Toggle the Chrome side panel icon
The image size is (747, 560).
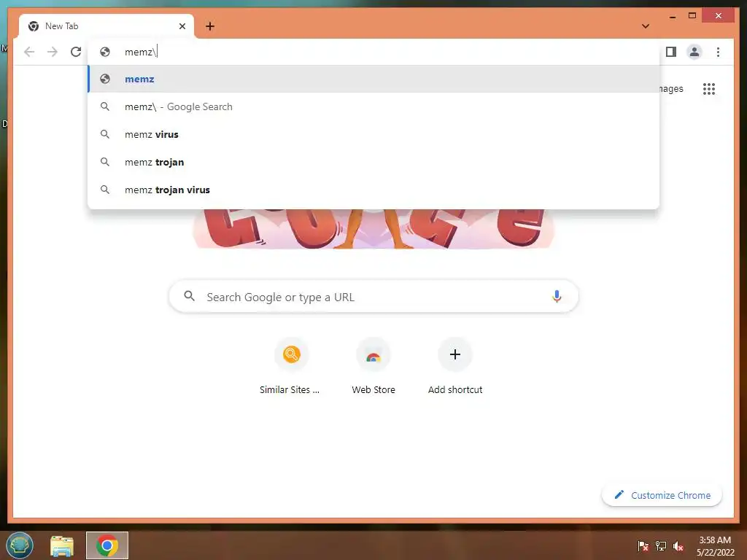[671, 52]
